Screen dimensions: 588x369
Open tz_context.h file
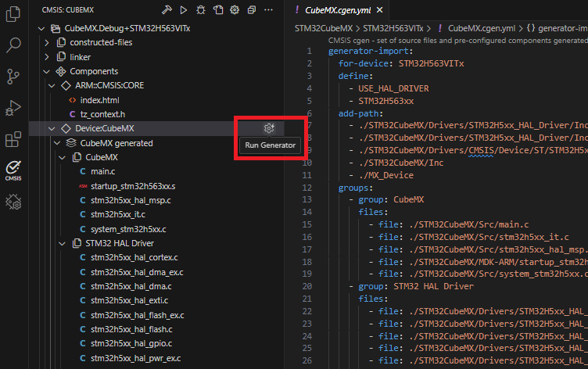[x=102, y=114]
